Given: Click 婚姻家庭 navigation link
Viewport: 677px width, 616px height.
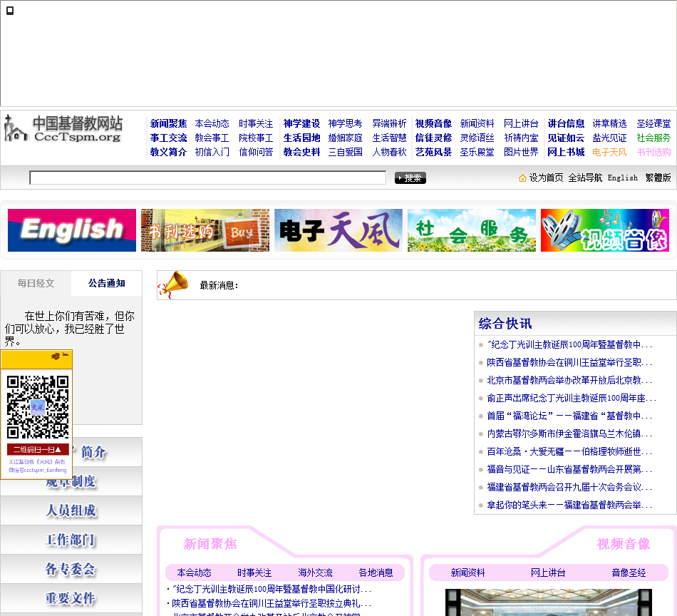Looking at the screenshot, I should point(346,138).
